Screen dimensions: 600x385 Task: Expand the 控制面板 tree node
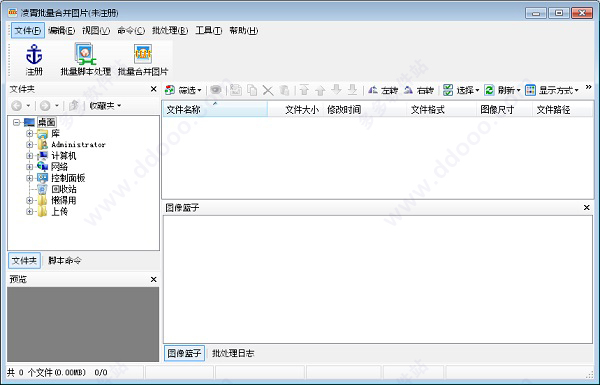29,178
